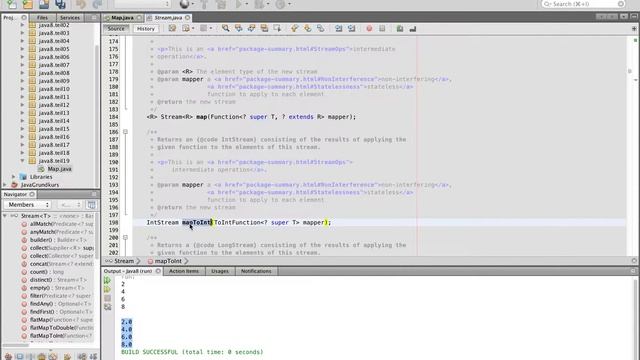Select Map.java in the project tree

[x=59, y=169]
